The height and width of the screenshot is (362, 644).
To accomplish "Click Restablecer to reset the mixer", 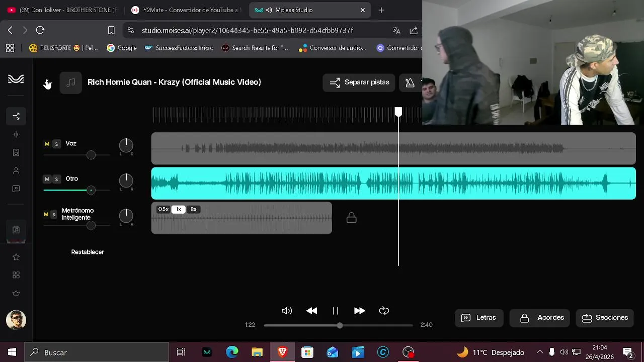I will coord(88,252).
